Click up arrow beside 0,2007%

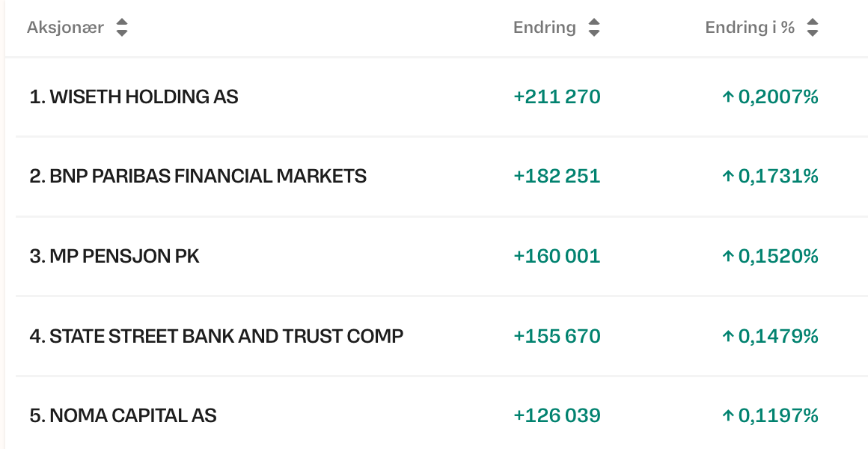[727, 97]
